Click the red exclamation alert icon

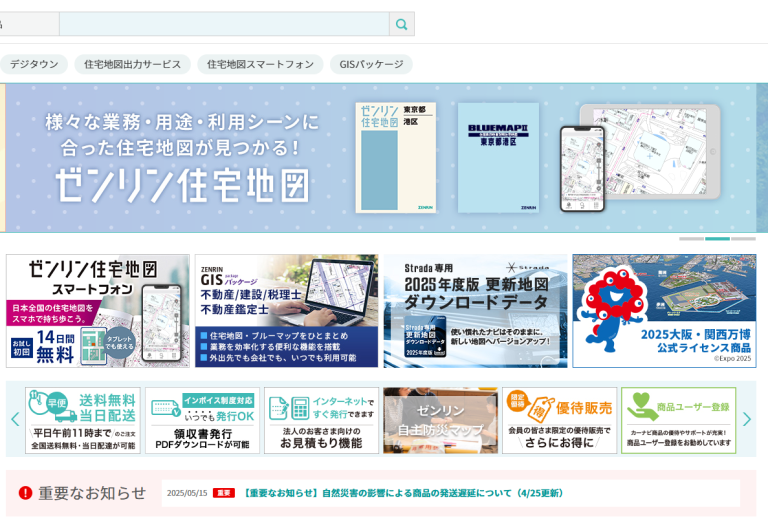[25, 493]
